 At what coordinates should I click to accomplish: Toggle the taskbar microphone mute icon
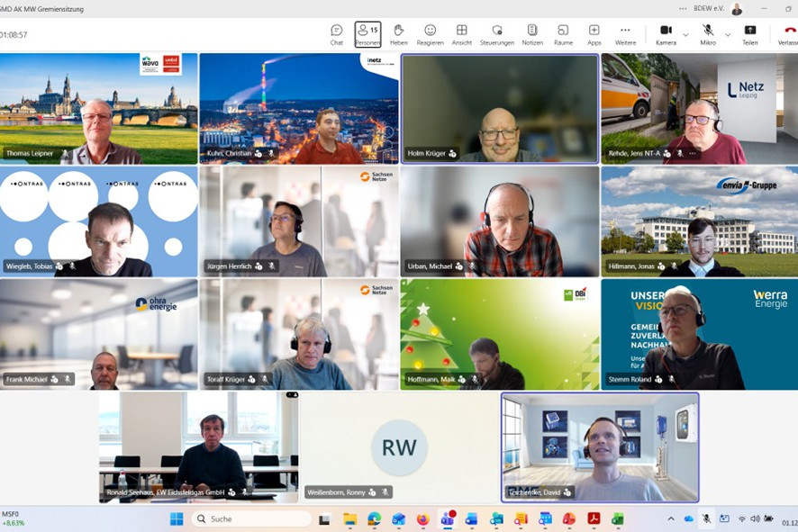tap(706, 518)
